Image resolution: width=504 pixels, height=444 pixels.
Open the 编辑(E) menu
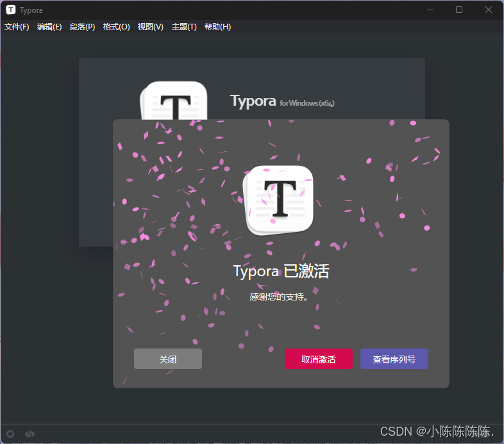point(49,27)
